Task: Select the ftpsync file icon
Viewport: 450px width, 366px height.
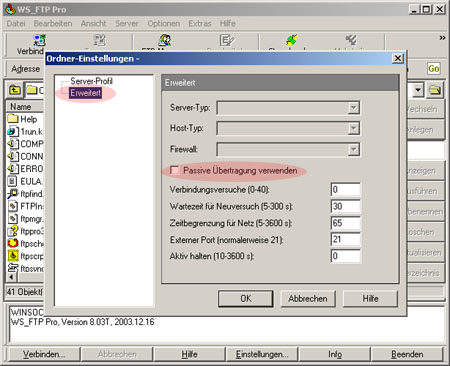Action: [12, 268]
